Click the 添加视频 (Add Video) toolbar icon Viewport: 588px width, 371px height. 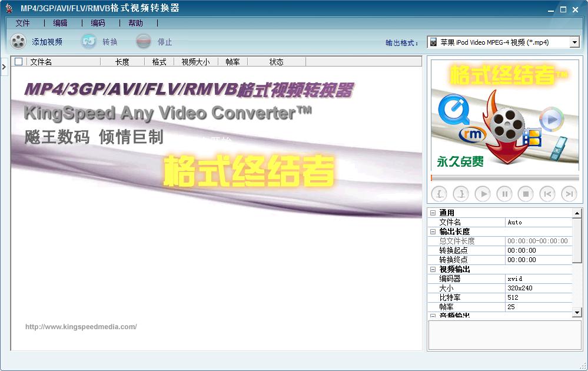click(x=18, y=41)
